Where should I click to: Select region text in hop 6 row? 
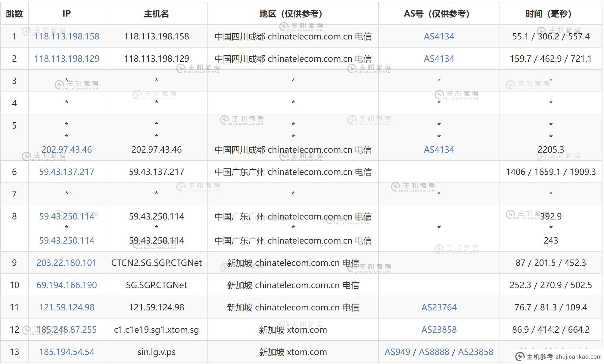coord(293,172)
